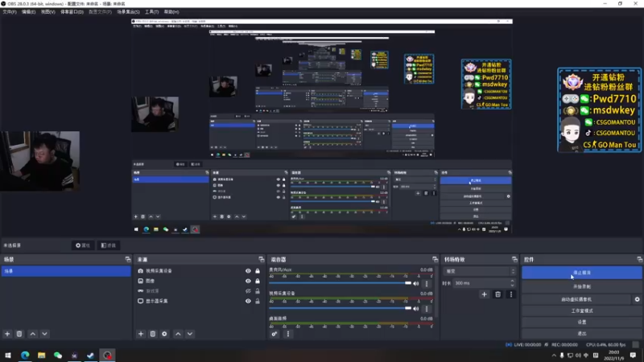644x362 pixels.
Task: Open Microsoft Edge from taskbar
Action: tap(25, 355)
